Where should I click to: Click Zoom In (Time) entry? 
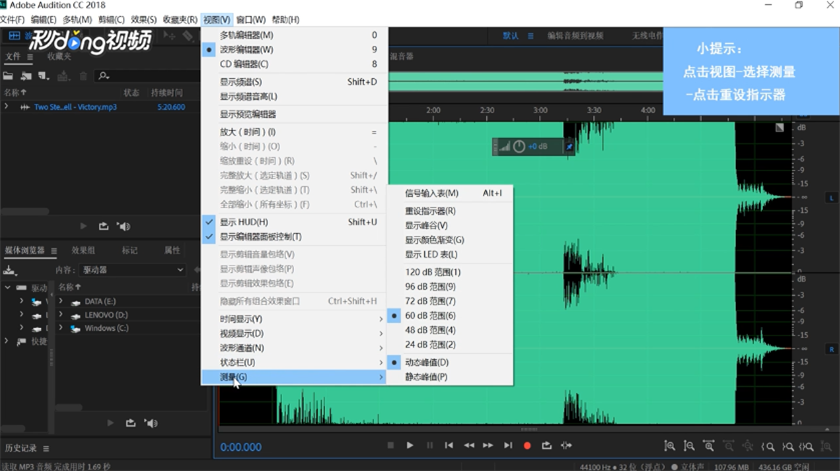(x=294, y=132)
